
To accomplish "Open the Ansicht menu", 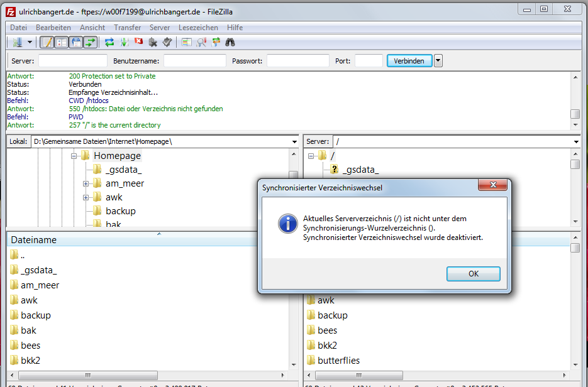I will tap(92, 28).
